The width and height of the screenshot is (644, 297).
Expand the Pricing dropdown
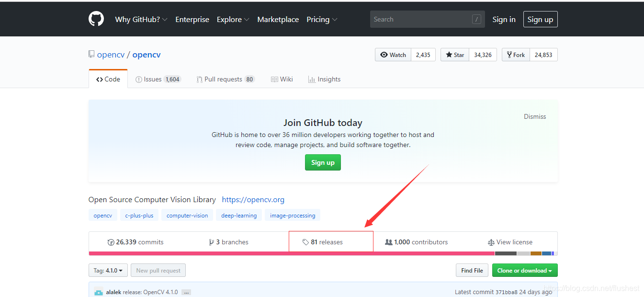(322, 19)
